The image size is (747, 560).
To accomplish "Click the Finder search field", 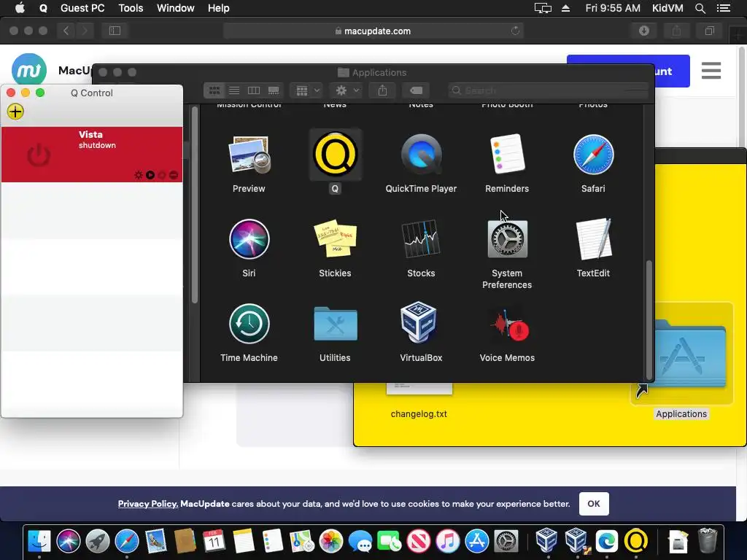I will (548, 90).
